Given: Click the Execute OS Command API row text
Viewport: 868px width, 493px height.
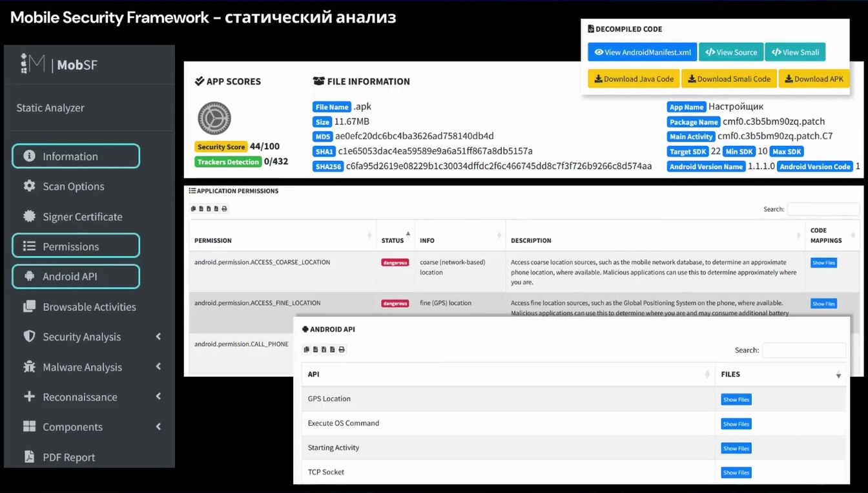Looking at the screenshot, I should pyautogui.click(x=344, y=423).
